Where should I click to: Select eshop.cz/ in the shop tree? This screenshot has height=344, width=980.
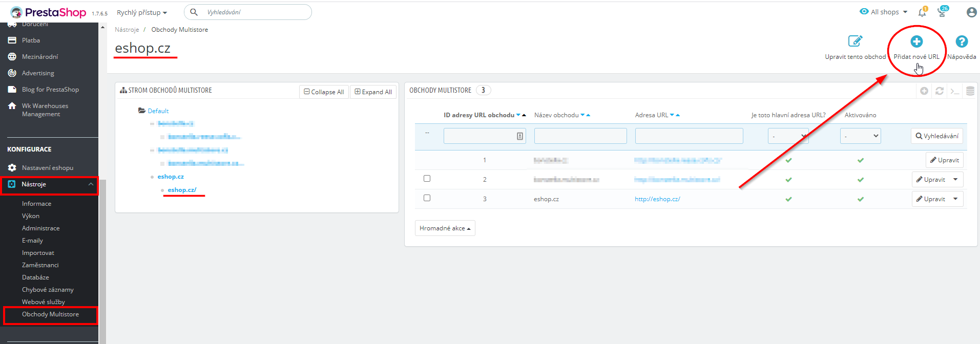coord(182,190)
